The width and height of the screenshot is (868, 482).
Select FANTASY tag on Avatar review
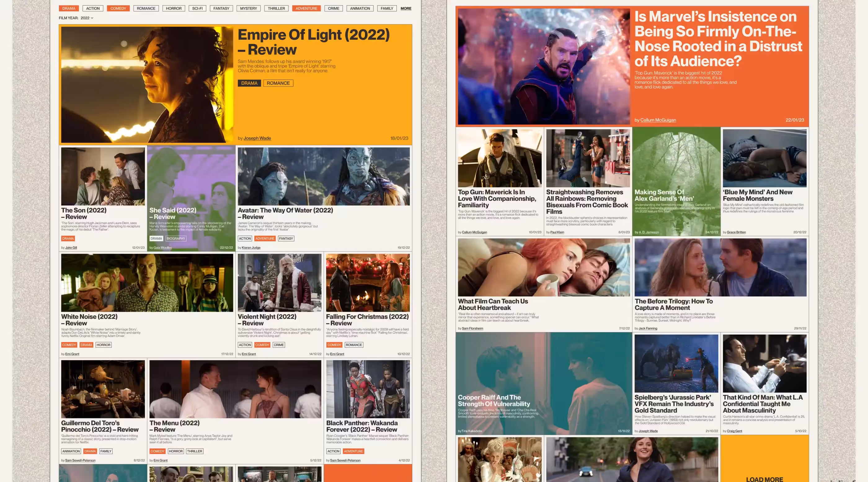click(286, 239)
